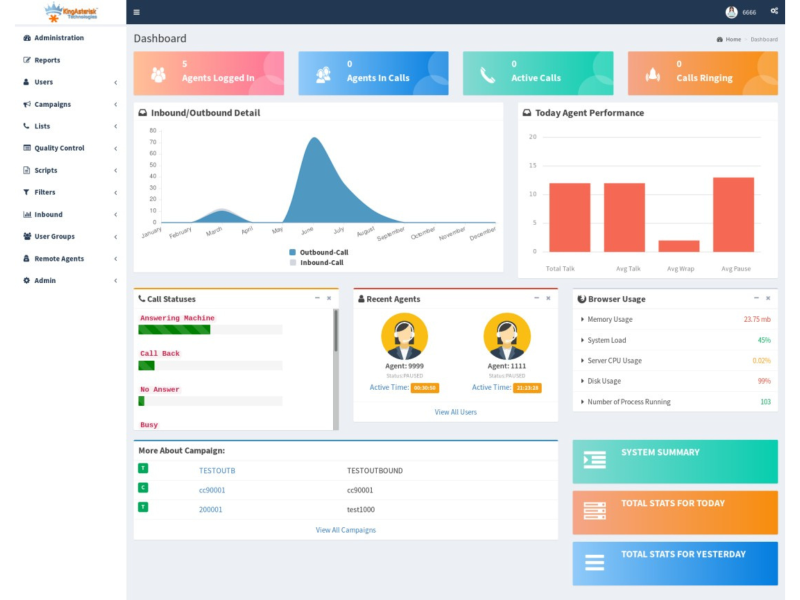Toggle the Inbound-Call legend series

(293, 262)
